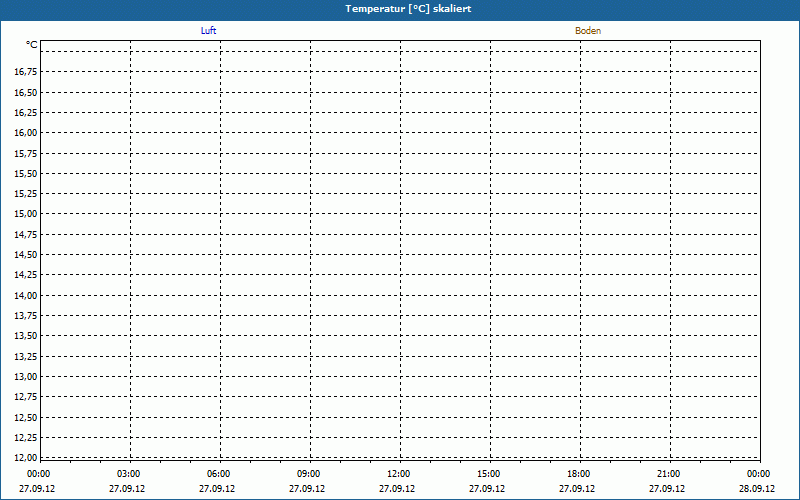The image size is (800, 500).
Task: Select the 12,00 y-axis value
Action: click(x=26, y=458)
